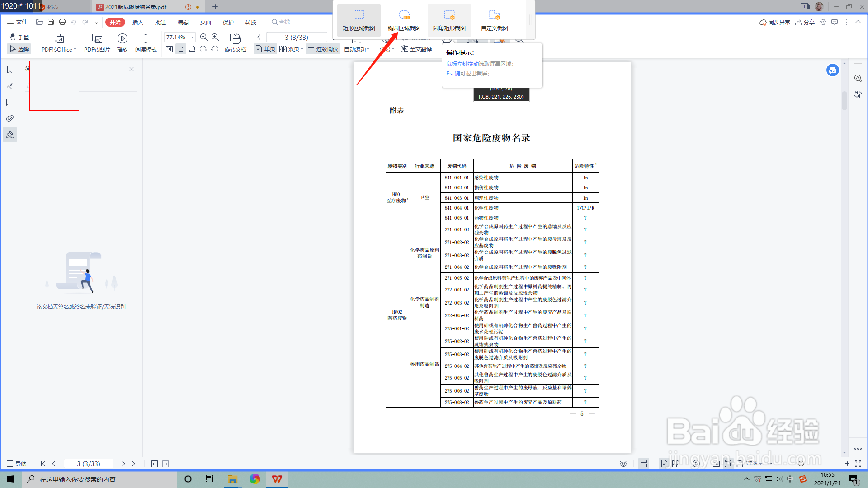Switch to 阅读模式 reading mode
The height and width of the screenshot is (488, 868).
pos(146,43)
